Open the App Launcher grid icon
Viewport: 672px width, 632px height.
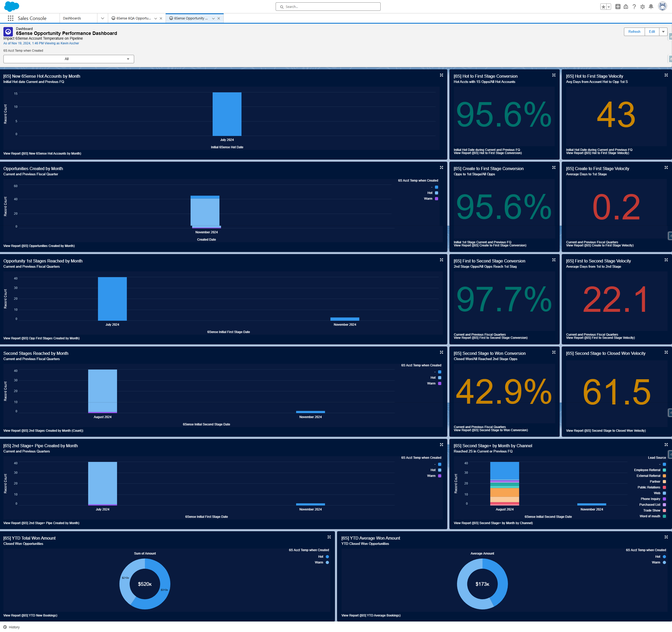[x=10, y=18]
